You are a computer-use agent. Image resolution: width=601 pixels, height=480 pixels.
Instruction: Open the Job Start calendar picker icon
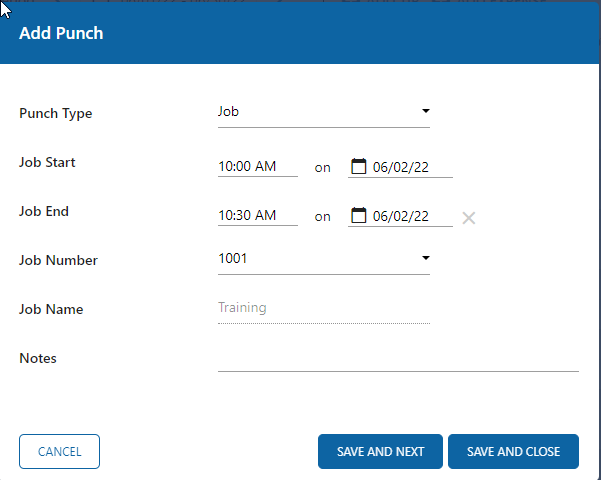coord(359,166)
